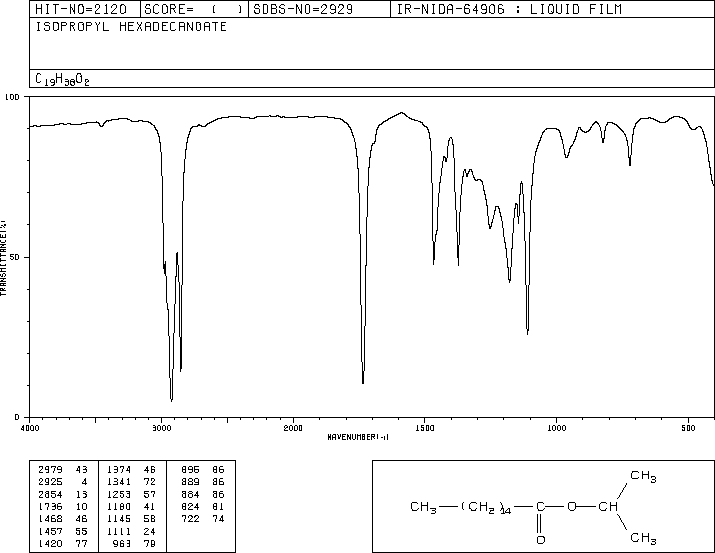Click the upper right CH3 in structure
Viewport: 715px width, 553px height.
pos(643,476)
